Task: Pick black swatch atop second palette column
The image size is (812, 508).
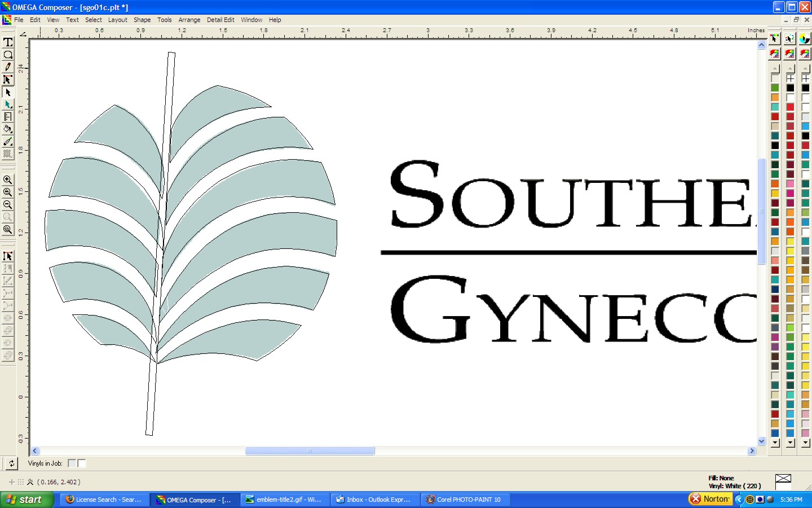Action: [790, 88]
